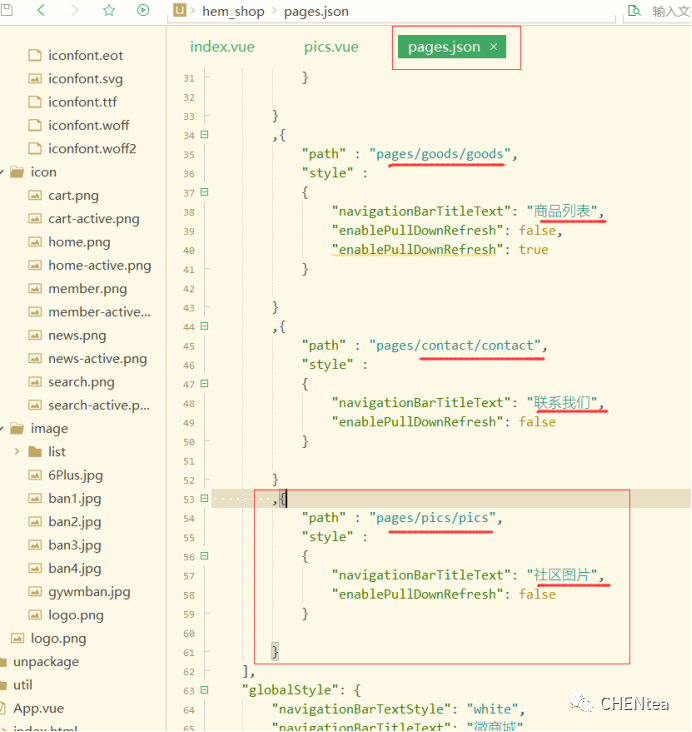The width and height of the screenshot is (692, 732).
Task: Click the file search icon at top right
Action: [633, 11]
